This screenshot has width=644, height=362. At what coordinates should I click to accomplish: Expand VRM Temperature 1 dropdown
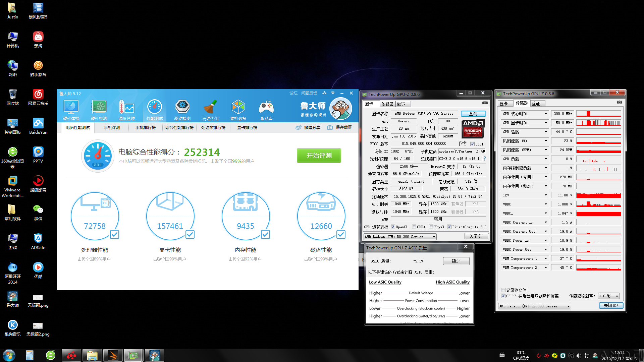point(546,258)
